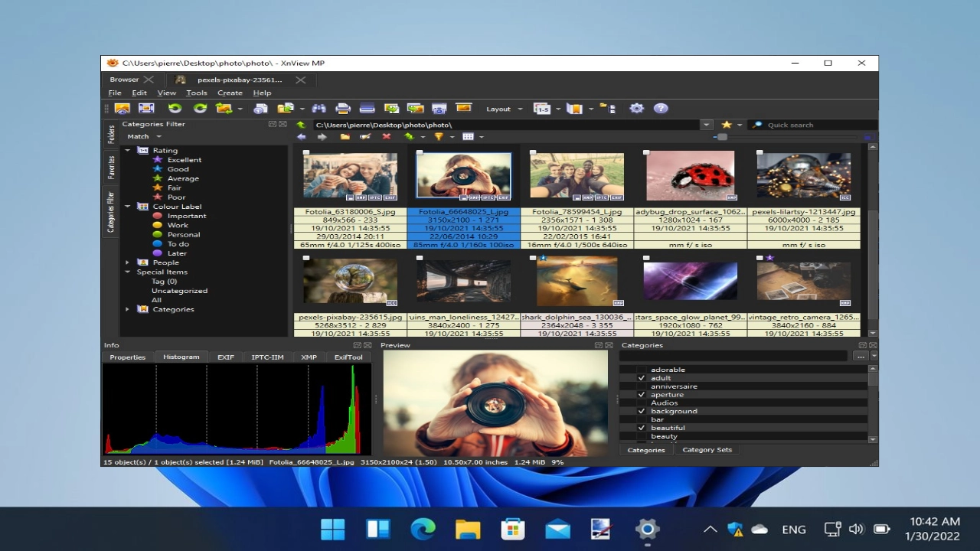This screenshot has width=980, height=551.
Task: Click the help question mark icon
Action: coord(661,109)
